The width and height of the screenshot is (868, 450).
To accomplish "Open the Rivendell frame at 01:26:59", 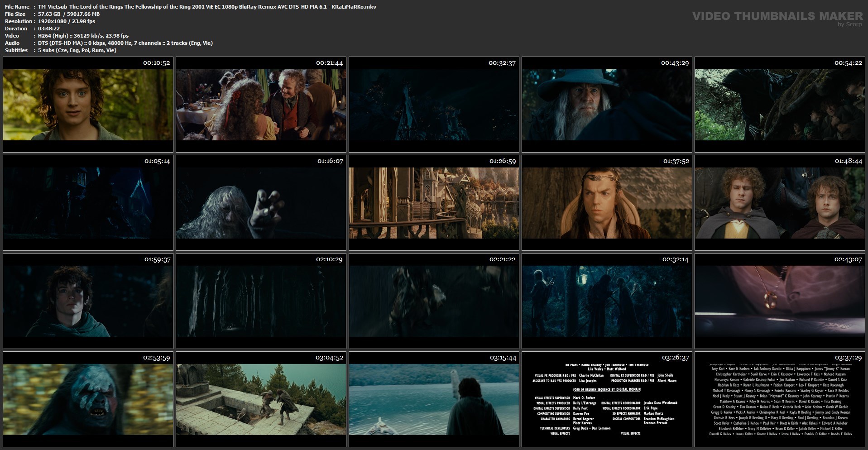I will (434, 203).
